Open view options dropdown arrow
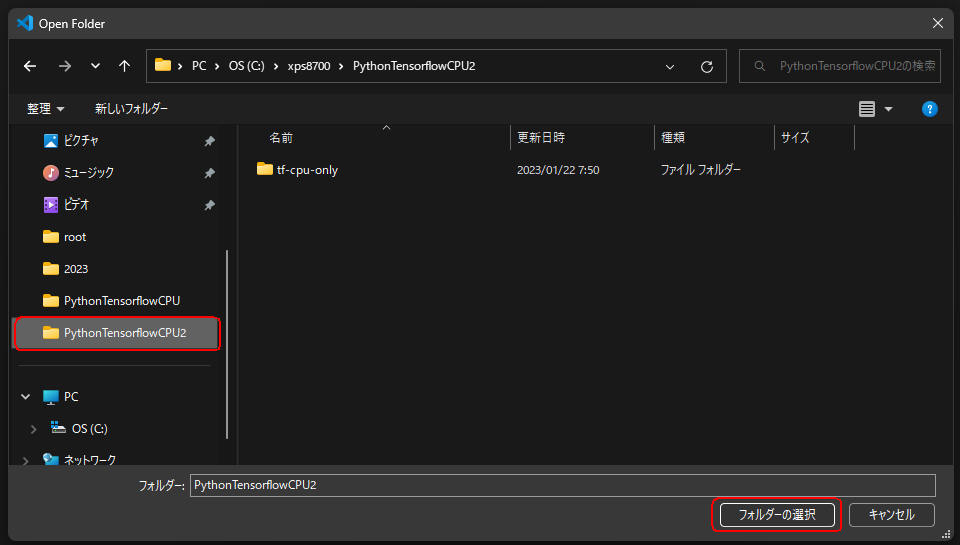 (x=888, y=109)
